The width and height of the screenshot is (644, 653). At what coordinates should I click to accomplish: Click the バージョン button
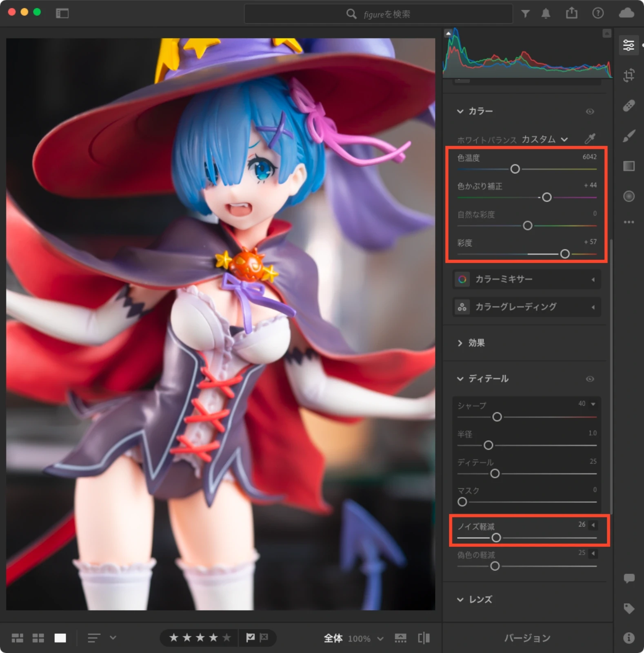click(527, 638)
